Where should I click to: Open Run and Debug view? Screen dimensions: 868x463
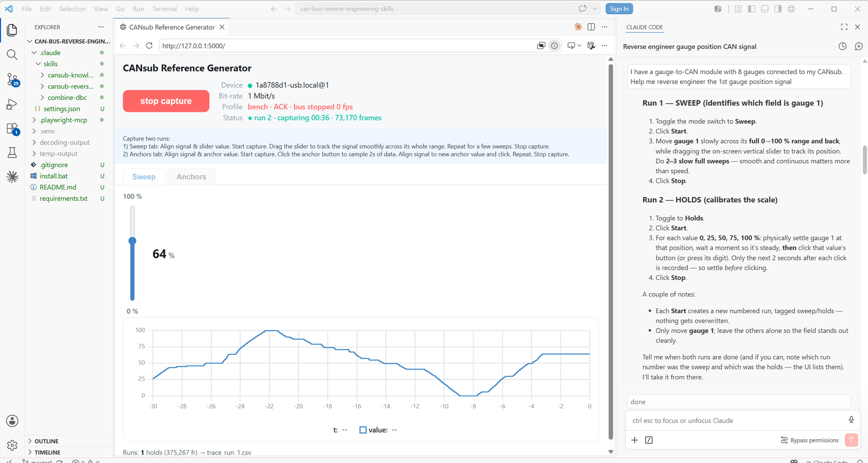tap(12, 104)
